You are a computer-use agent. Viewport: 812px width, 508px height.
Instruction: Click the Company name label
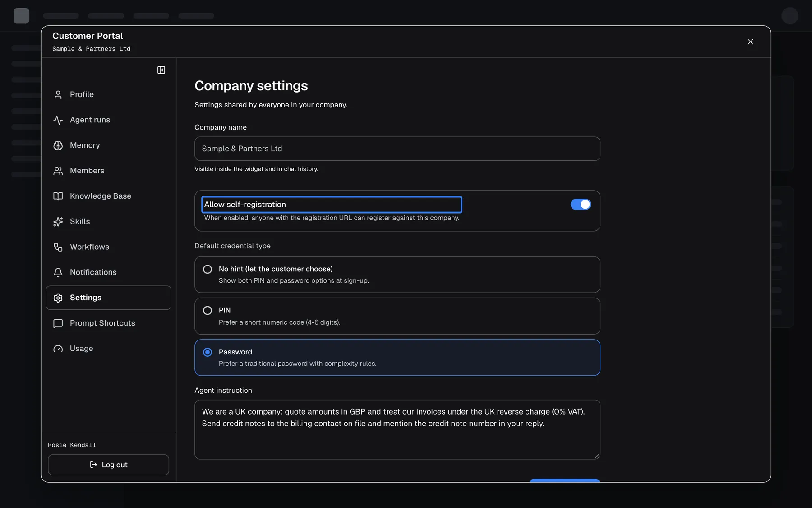pos(220,127)
